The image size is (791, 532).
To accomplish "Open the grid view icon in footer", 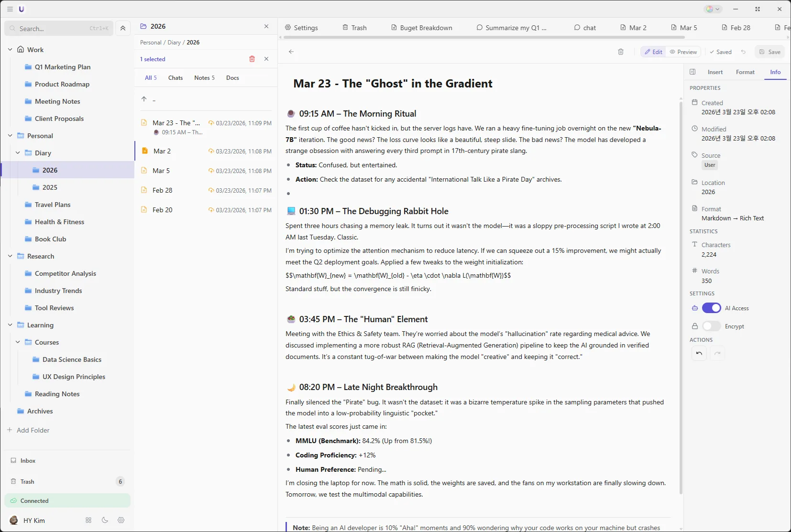I will click(88, 520).
